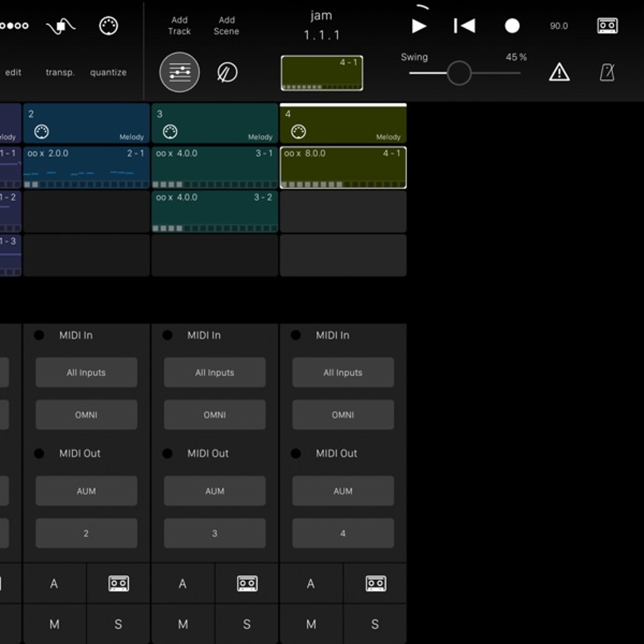Toggle track 4 MIDI In indicator
This screenshot has height=644, width=644.
coord(296,335)
